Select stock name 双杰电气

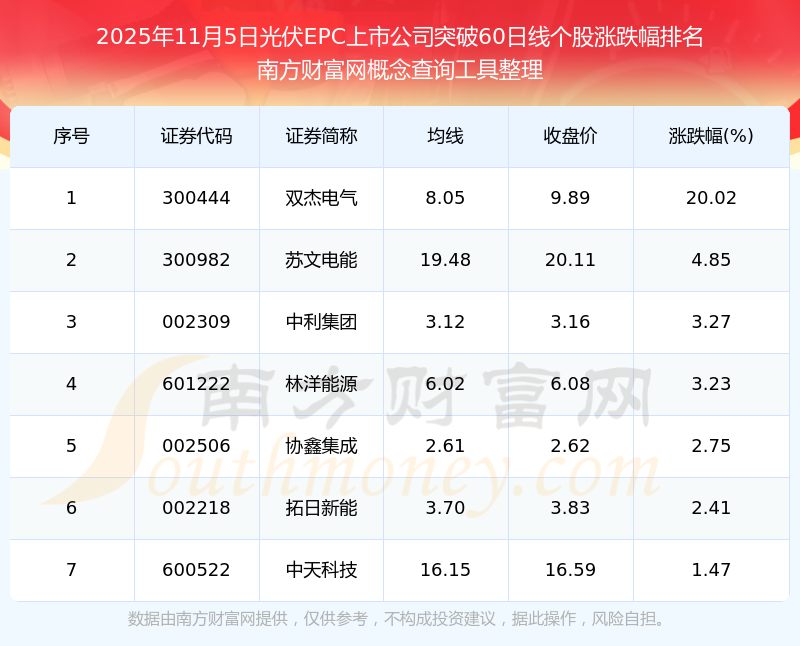pyautogui.click(x=321, y=198)
